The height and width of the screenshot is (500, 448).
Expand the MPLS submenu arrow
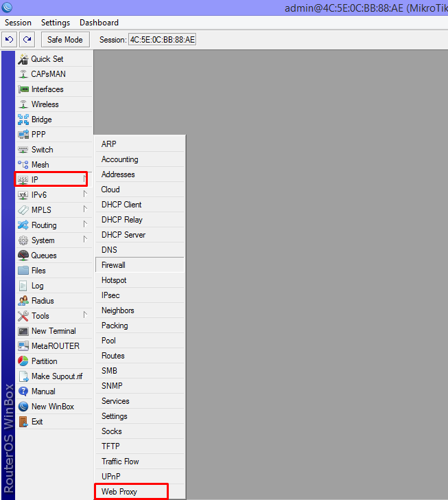(85, 209)
